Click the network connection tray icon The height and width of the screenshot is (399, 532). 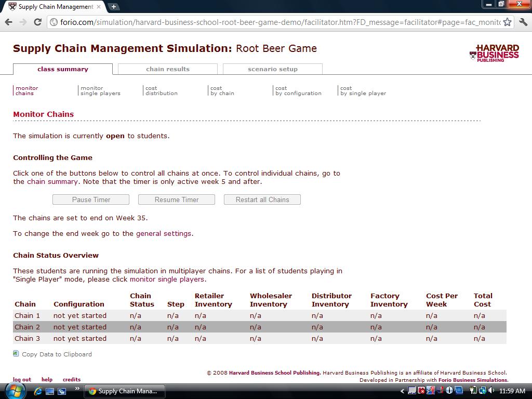tap(482, 391)
